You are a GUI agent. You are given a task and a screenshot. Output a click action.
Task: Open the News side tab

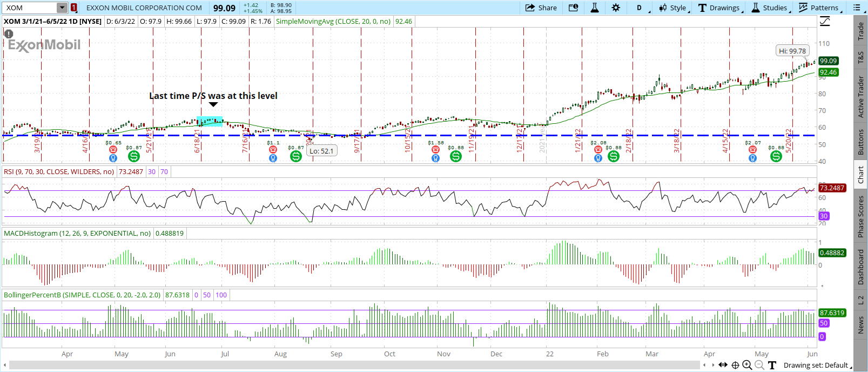[860, 325]
